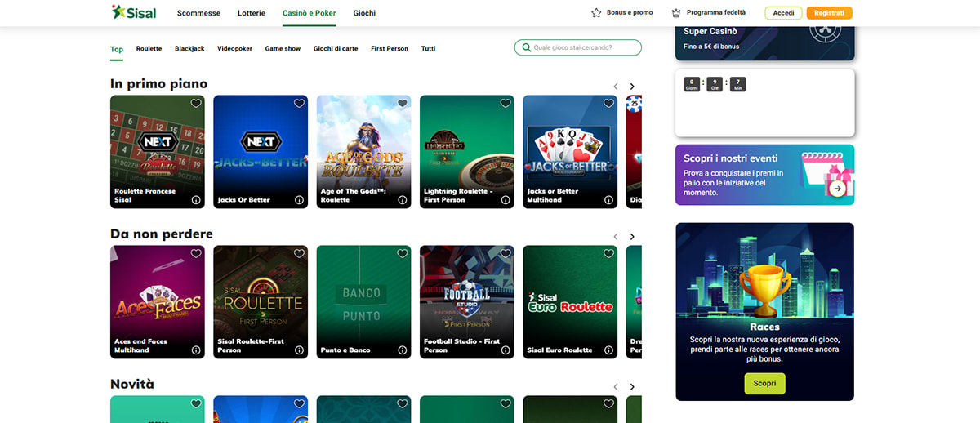Previous arrow in In primo piano carousel
This screenshot has width=980, height=423.
(616, 87)
